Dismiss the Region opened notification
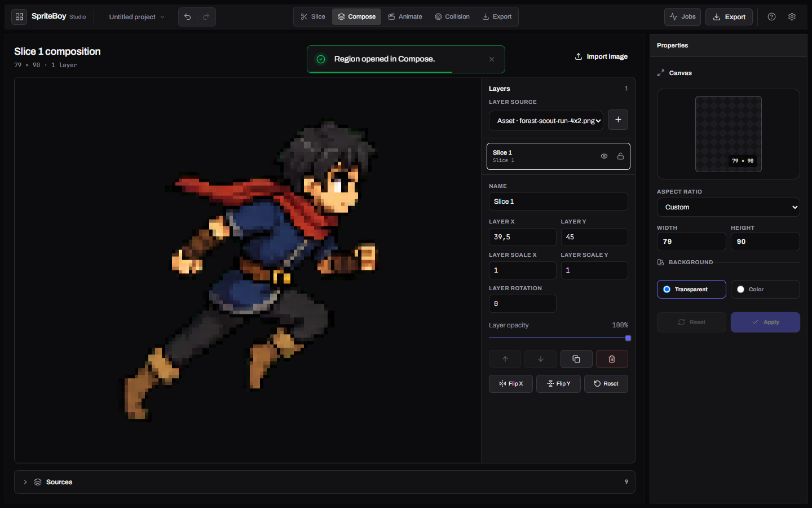Image resolution: width=812 pixels, height=508 pixels. pyautogui.click(x=492, y=59)
